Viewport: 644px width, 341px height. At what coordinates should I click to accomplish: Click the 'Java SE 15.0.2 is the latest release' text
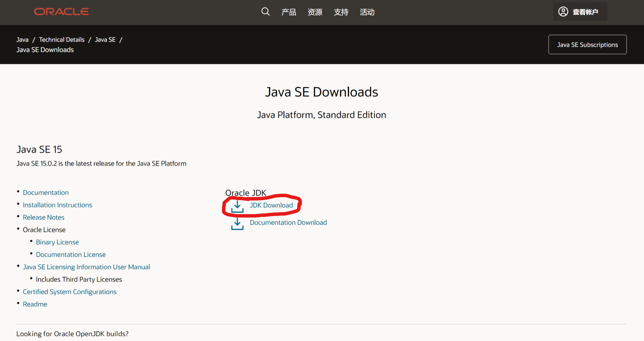[101, 164]
